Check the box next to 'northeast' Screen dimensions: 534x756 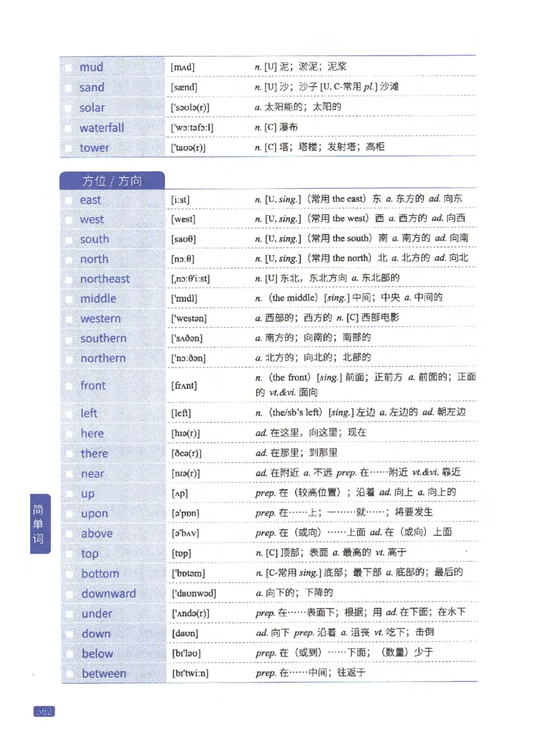point(71,278)
